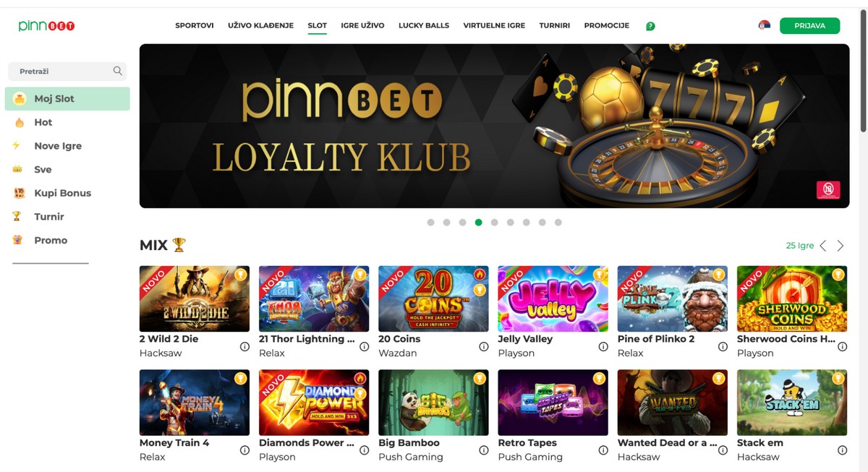Image resolution: width=868 pixels, height=472 pixels.
Task: Open the green help question mark icon
Action: (x=650, y=26)
